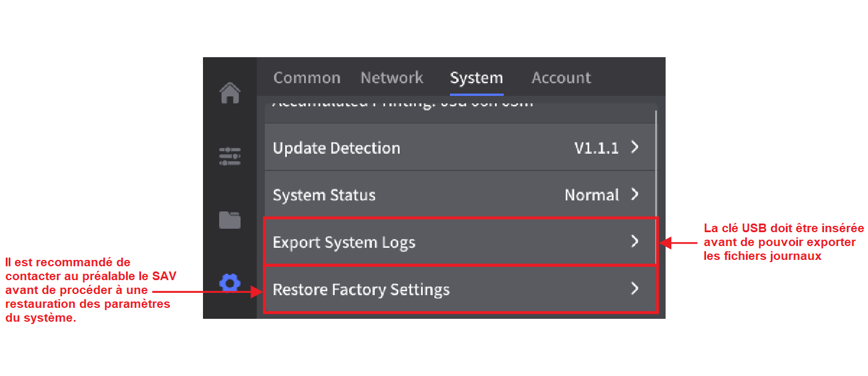The height and width of the screenshot is (376, 868).
Task: Open the folder files icon in sidebar
Action: [230, 220]
